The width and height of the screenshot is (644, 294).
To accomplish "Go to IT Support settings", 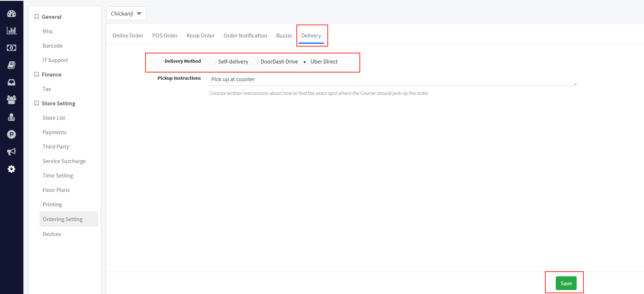I will click(x=55, y=60).
